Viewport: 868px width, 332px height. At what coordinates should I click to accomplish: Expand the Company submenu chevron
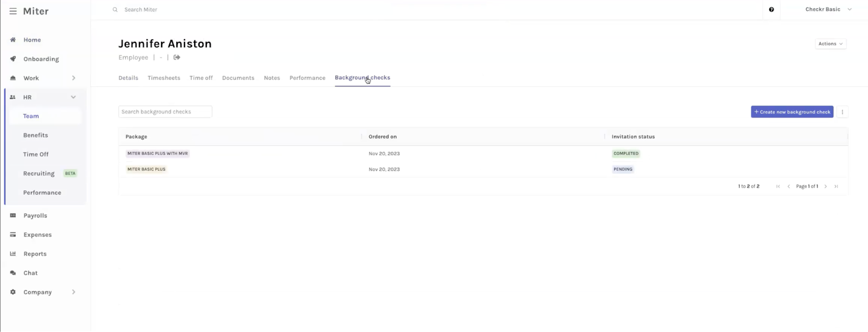coord(74,292)
